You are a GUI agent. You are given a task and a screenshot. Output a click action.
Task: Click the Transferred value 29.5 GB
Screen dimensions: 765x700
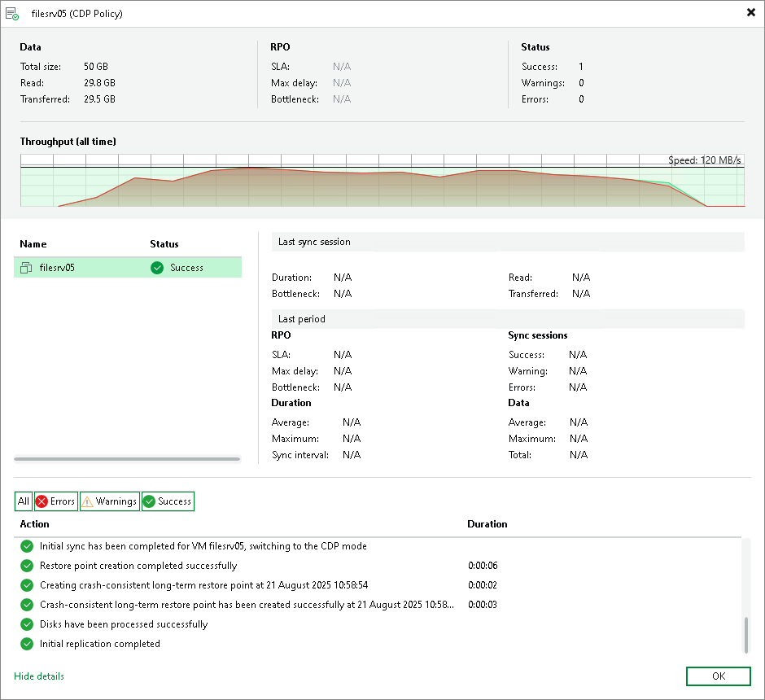[99, 99]
